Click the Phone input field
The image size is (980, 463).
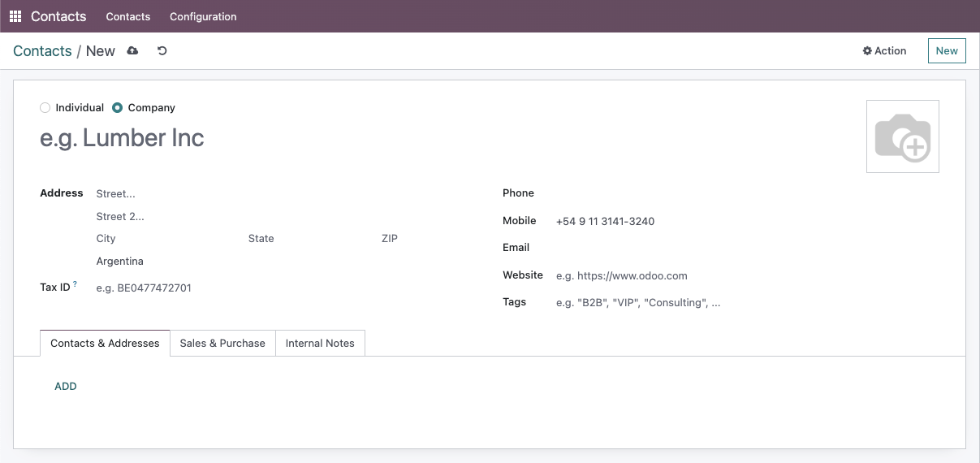(x=747, y=193)
